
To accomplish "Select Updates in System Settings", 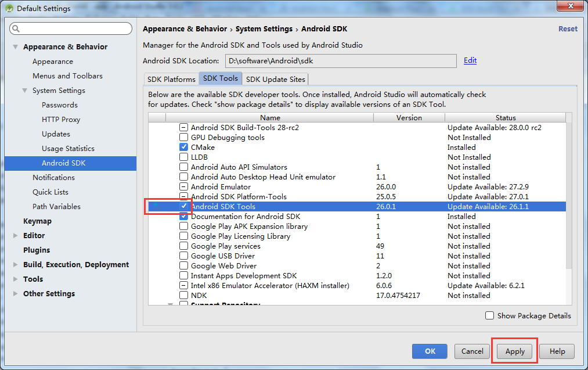I will pos(56,134).
